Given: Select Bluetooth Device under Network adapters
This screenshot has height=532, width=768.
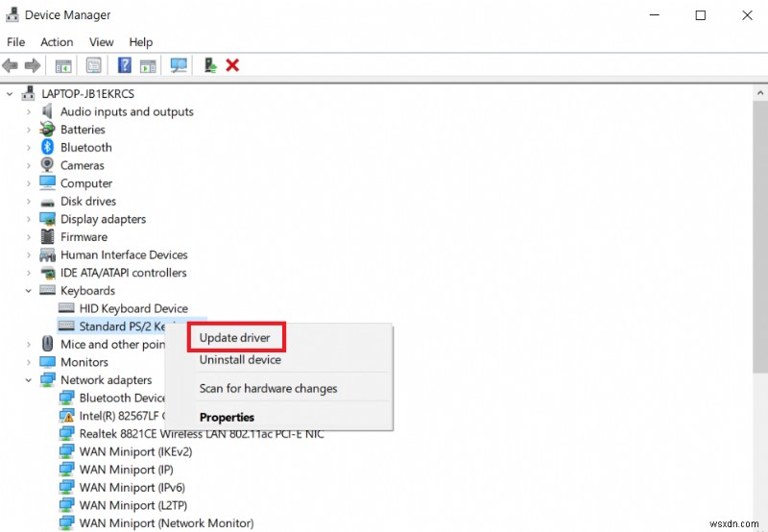Looking at the screenshot, I should (122, 398).
